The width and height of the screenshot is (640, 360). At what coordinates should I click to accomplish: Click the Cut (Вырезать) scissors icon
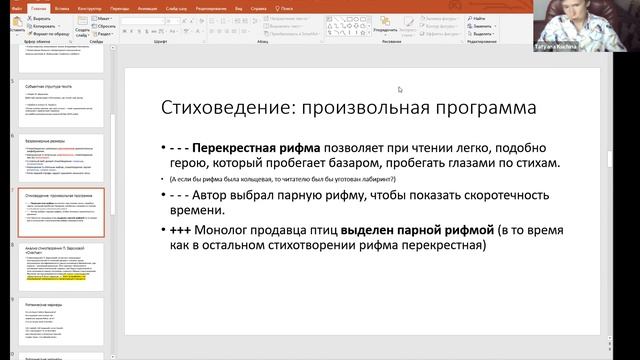(x=29, y=18)
